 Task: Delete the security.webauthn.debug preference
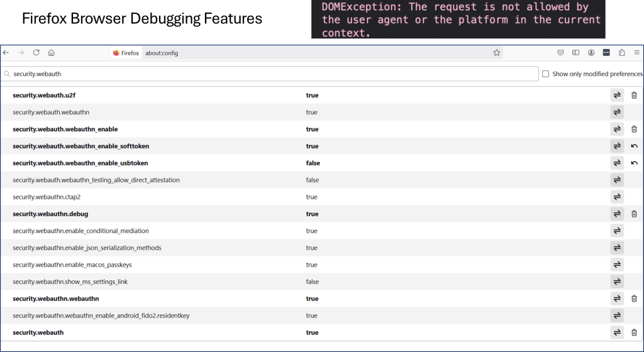coord(634,214)
